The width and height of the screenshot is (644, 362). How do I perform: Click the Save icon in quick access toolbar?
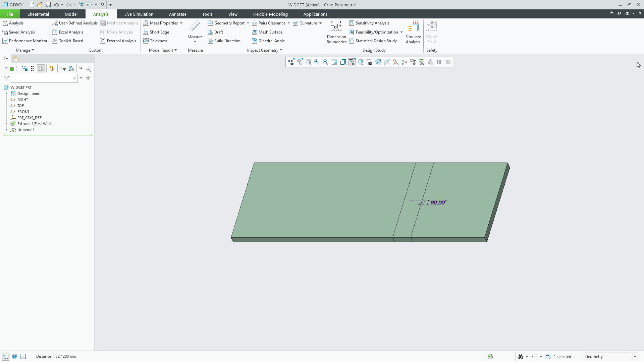[x=48, y=5]
